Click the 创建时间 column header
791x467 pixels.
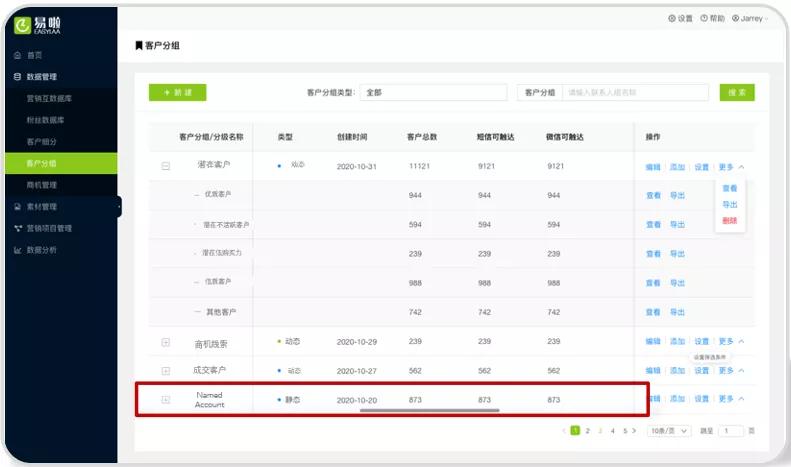[352, 137]
